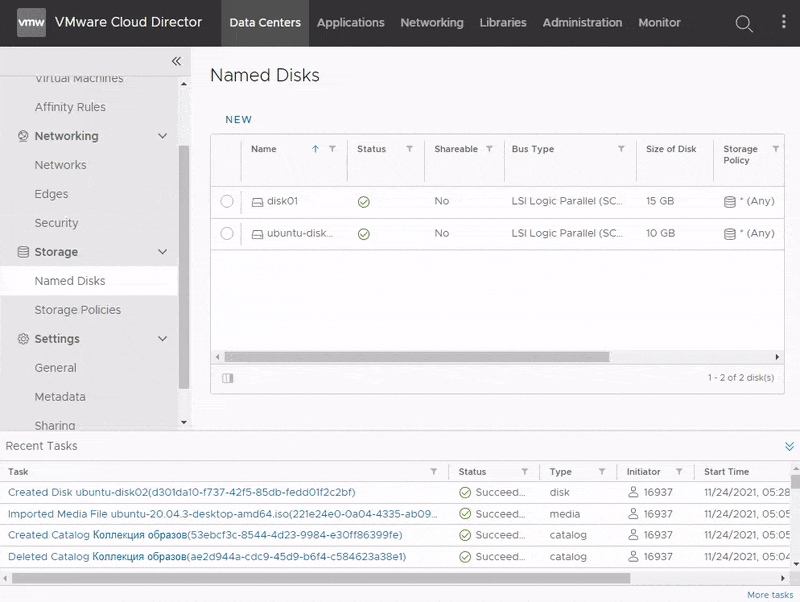Click the disk icon beside ubuntu-disk
The height and width of the screenshot is (602, 800).
(258, 234)
